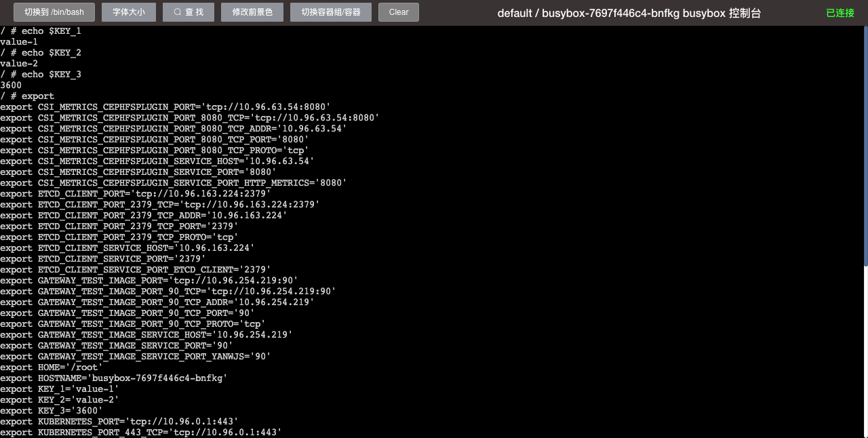This screenshot has width=868, height=438.
Task: Click line GATEWAY_TEST_IMAGE_PORT='tcp://10.96.254.219:90'
Action: coord(149,281)
